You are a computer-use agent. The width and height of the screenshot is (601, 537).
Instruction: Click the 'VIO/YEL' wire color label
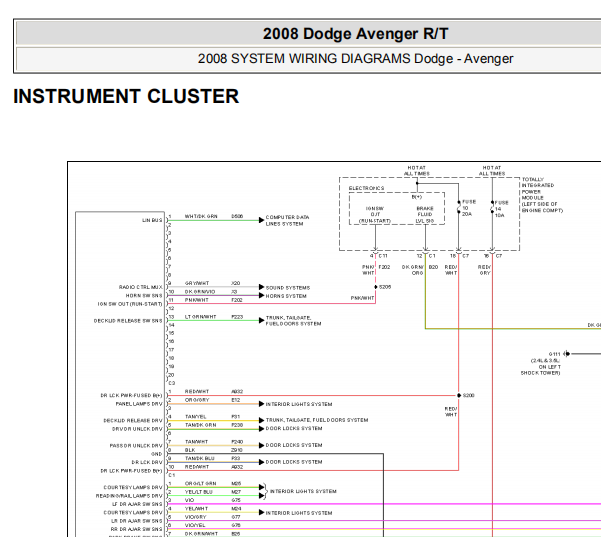tap(195, 525)
